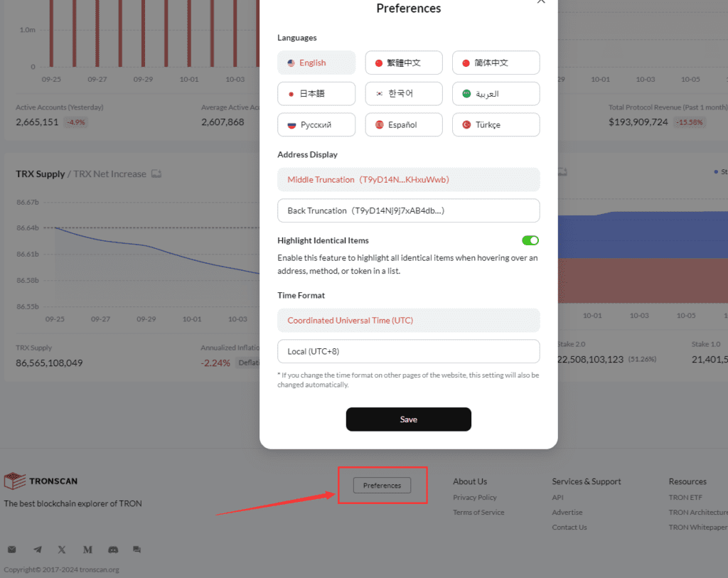Open the Privacy Policy link
The height and width of the screenshot is (578, 728).
tap(475, 497)
